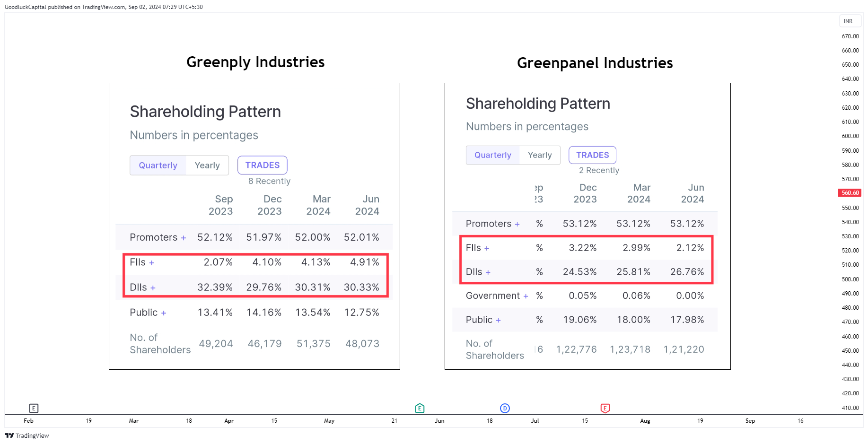
Task: Click TRADES button with 8 Recently
Action: click(263, 165)
